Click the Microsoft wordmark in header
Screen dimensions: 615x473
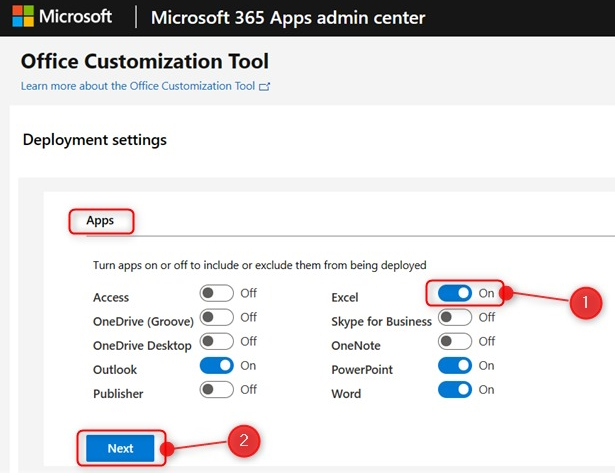(75, 16)
